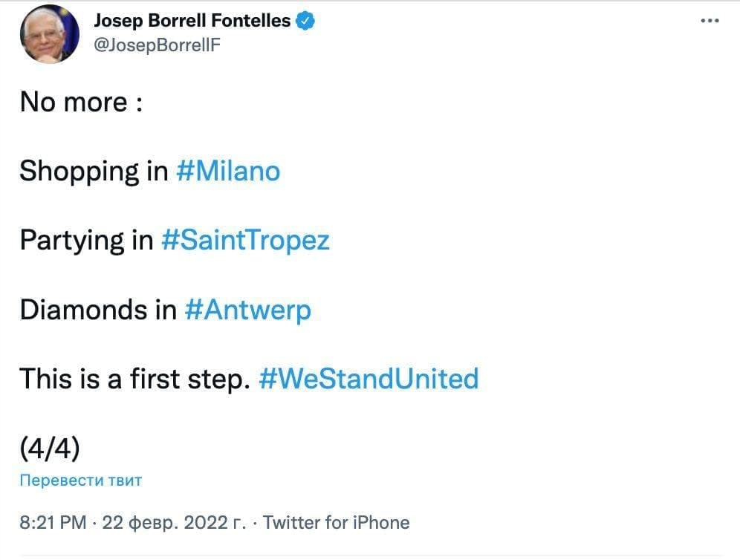Viewport: 740px width, 560px height.
Task: Click the divider line below the timestamp
Action: click(370, 555)
